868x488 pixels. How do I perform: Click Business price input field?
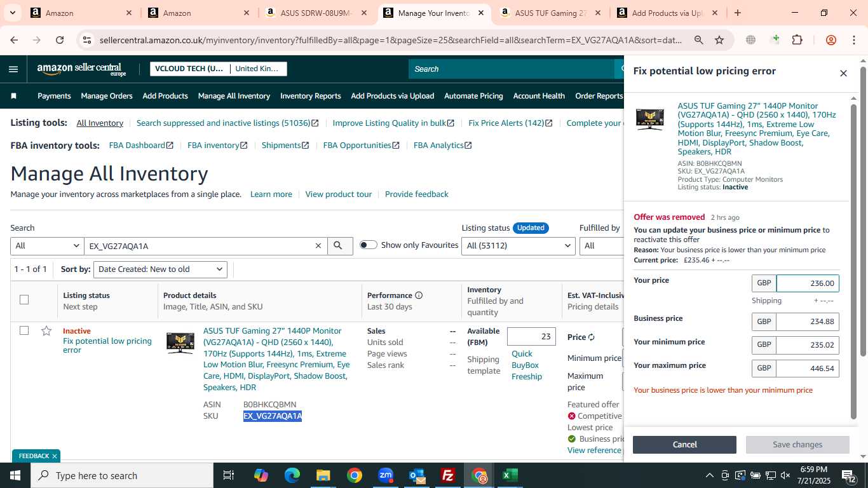click(808, 322)
